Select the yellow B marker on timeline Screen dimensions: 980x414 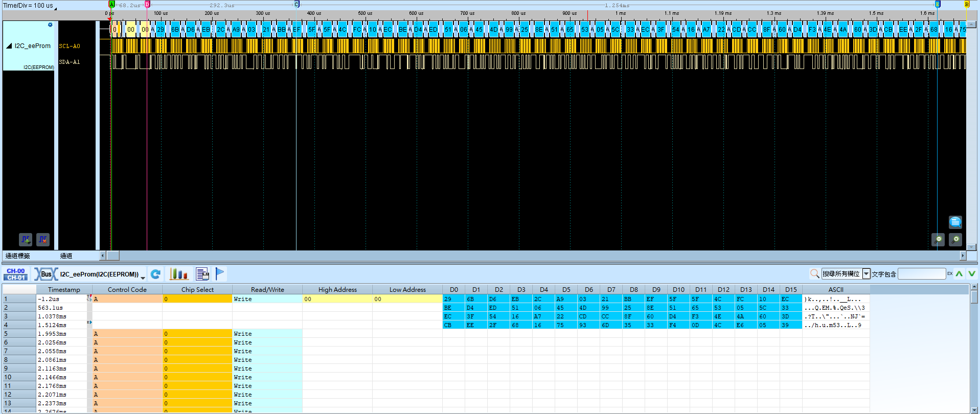(x=967, y=5)
